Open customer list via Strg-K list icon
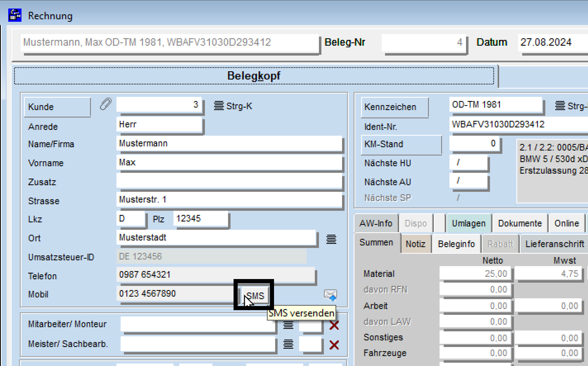588x366 pixels. click(x=219, y=106)
